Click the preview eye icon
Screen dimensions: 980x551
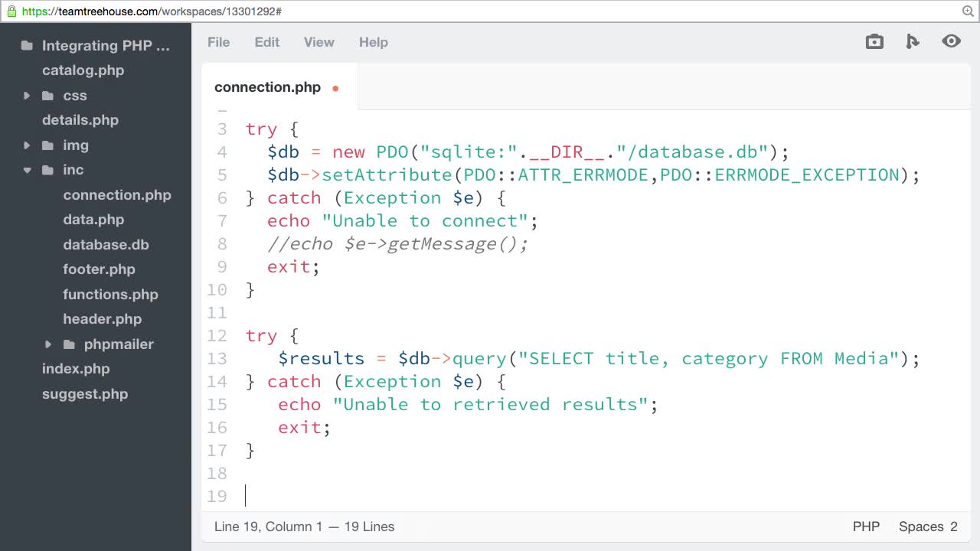952,41
